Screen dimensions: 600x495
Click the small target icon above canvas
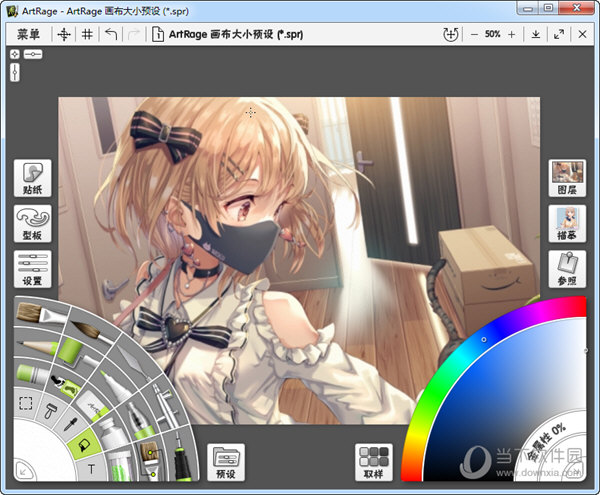coord(15,54)
